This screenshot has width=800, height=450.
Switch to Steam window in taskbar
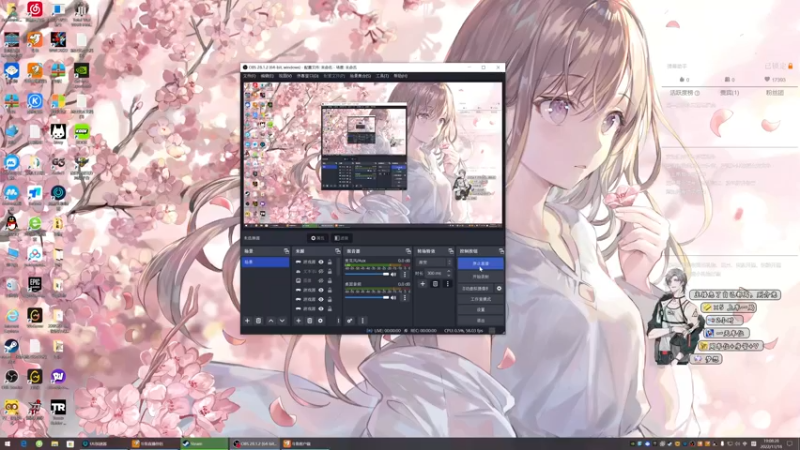(x=204, y=444)
